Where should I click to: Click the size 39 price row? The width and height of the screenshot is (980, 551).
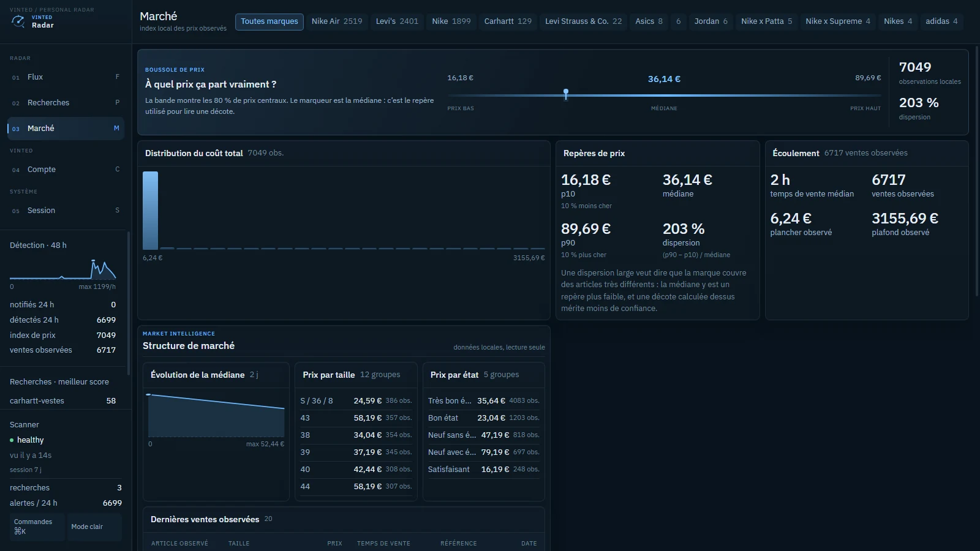[356, 452]
